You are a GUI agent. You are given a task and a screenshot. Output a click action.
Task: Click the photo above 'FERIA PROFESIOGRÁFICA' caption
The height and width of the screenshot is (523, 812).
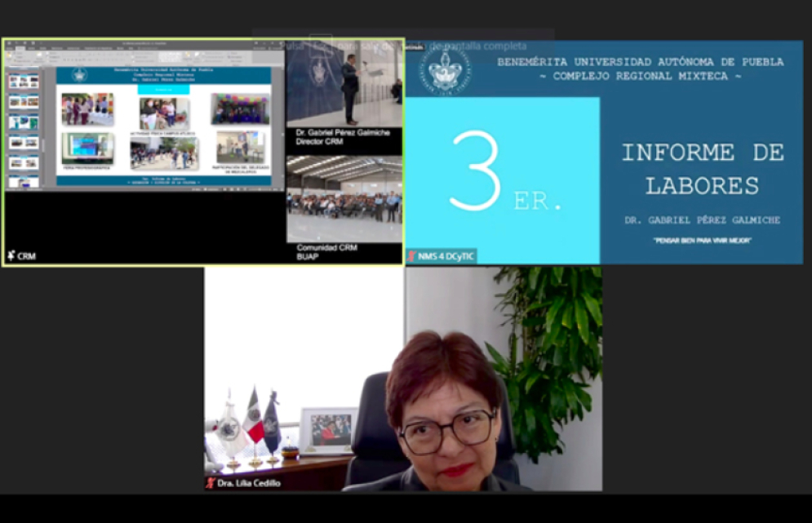coord(87,148)
